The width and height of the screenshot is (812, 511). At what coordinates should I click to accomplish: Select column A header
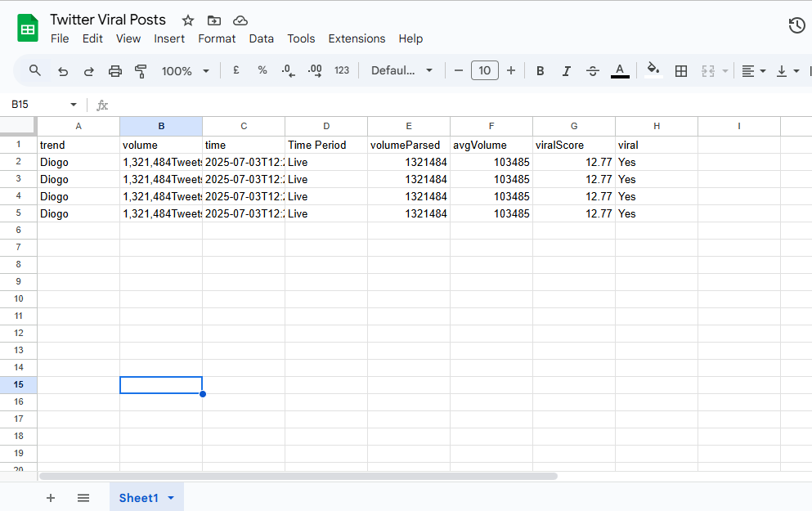[79, 127]
